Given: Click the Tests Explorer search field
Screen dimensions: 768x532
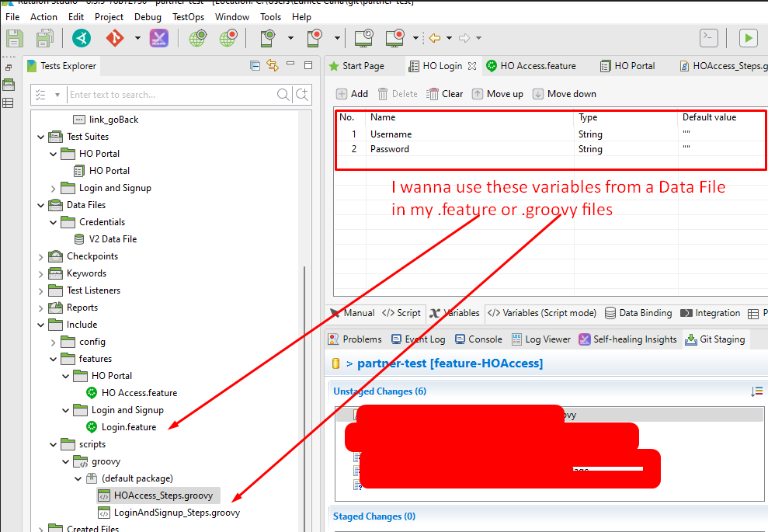Looking at the screenshot, I should pyautogui.click(x=171, y=94).
